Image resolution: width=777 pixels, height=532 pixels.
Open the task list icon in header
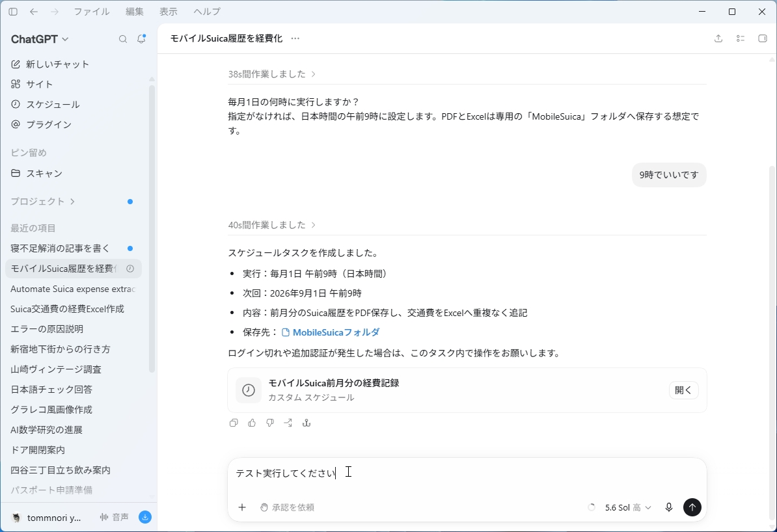[741, 38]
